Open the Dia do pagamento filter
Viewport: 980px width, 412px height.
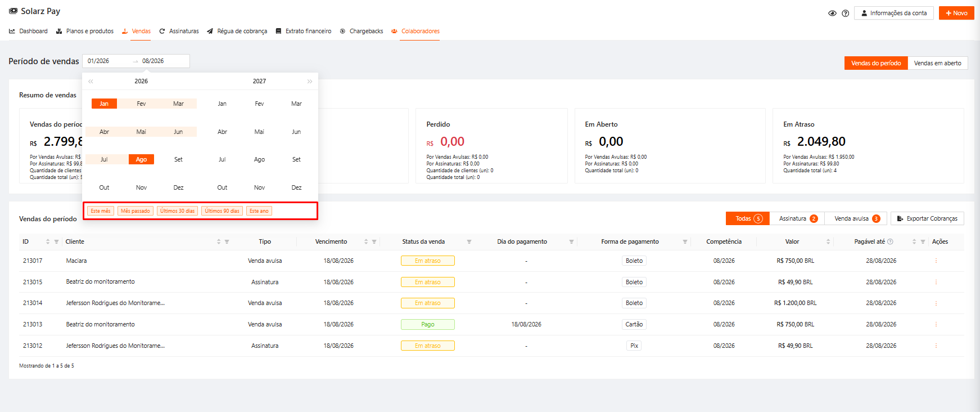tap(571, 241)
